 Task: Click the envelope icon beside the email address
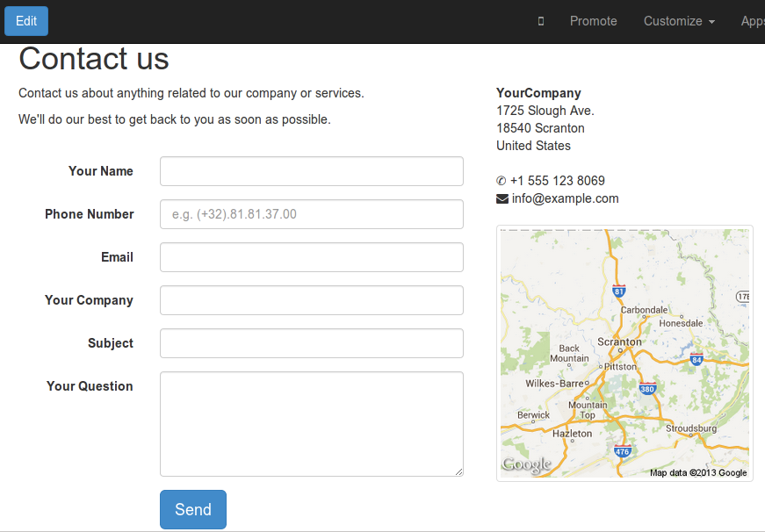502,199
